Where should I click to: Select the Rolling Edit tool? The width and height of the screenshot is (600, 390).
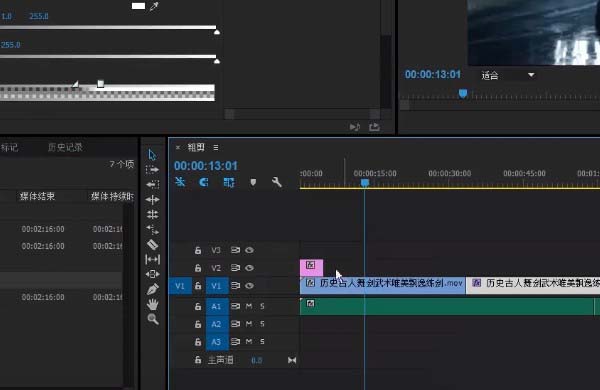tap(152, 214)
